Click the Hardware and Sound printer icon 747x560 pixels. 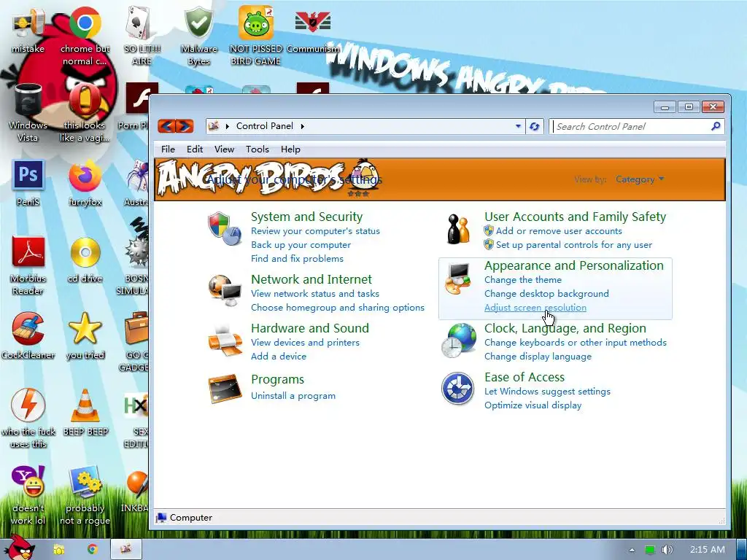225,340
